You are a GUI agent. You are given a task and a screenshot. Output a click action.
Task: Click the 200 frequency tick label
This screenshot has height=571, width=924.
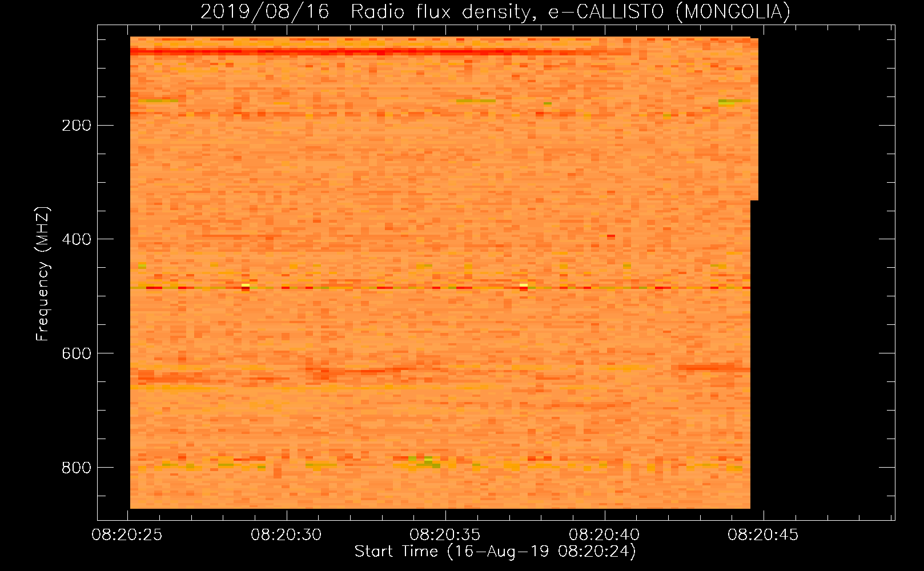coord(77,125)
